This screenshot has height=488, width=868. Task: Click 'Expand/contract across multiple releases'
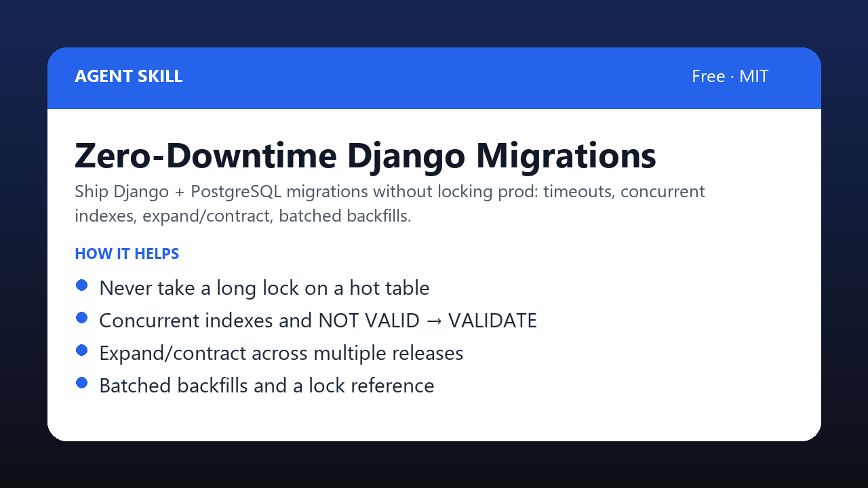coord(281,353)
